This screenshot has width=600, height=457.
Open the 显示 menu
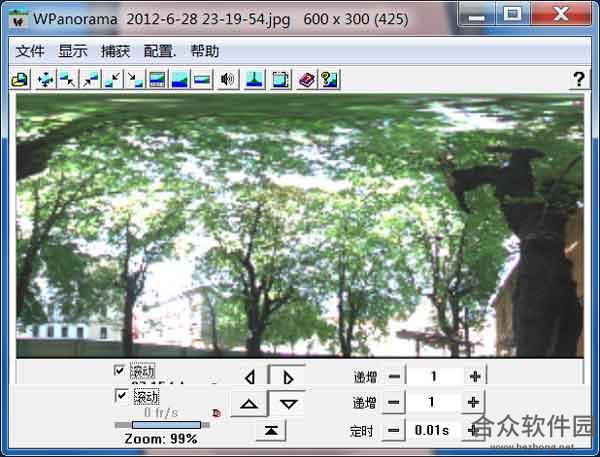73,51
